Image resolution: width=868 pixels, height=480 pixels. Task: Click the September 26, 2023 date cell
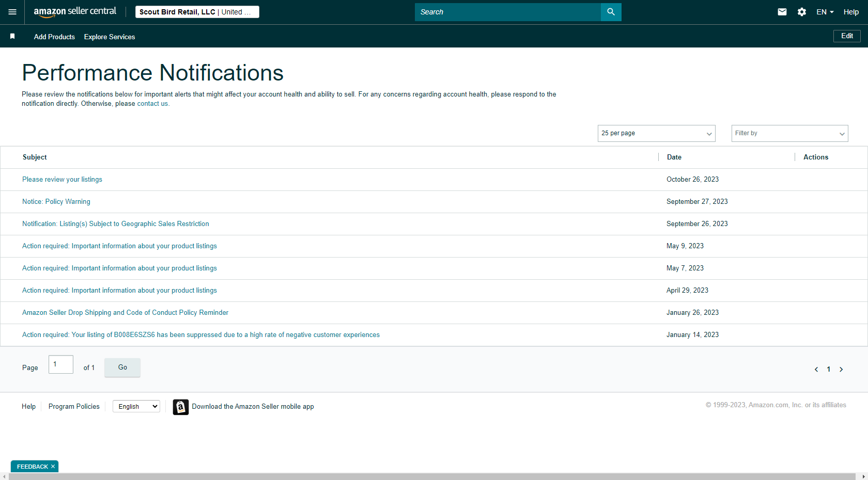tap(697, 224)
